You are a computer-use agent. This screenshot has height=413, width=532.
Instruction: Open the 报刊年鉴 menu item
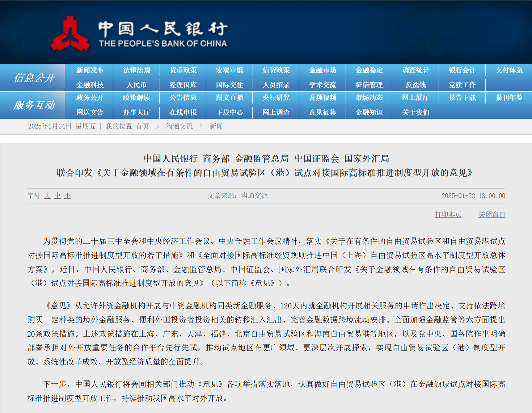508,98
